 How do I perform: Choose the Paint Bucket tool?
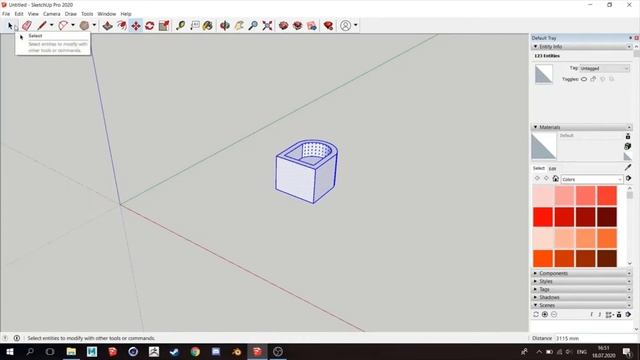point(208,26)
